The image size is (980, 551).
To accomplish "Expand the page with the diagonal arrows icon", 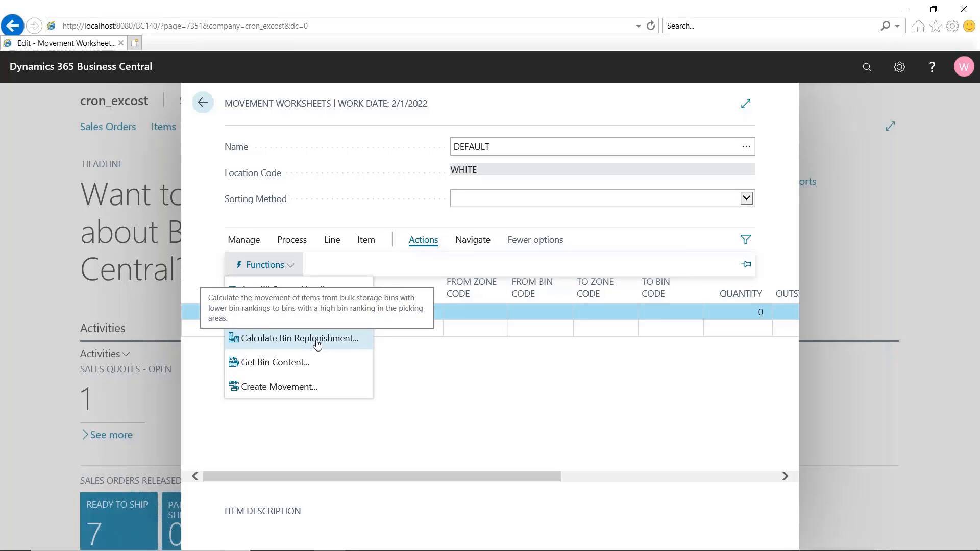I will [746, 103].
